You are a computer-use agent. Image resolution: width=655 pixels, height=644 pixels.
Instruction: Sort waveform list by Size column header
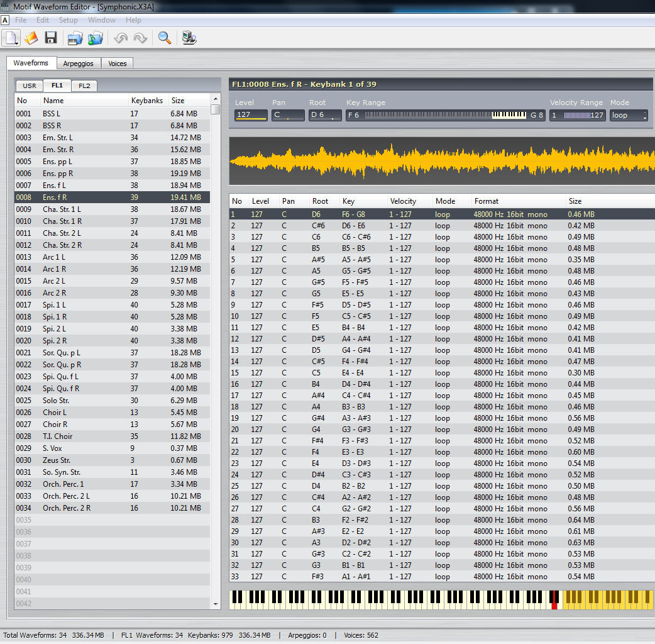click(x=189, y=100)
